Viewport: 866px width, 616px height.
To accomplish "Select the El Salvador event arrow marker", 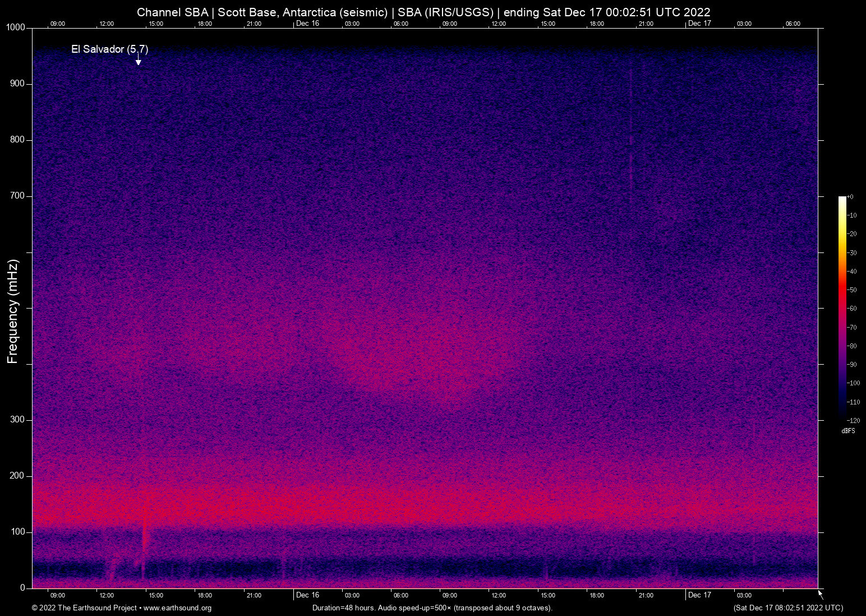I will [138, 60].
